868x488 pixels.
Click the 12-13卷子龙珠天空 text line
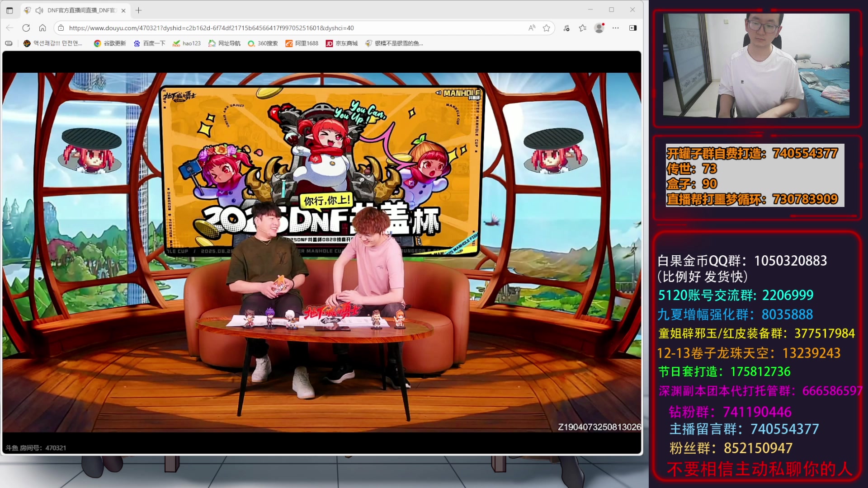click(749, 353)
